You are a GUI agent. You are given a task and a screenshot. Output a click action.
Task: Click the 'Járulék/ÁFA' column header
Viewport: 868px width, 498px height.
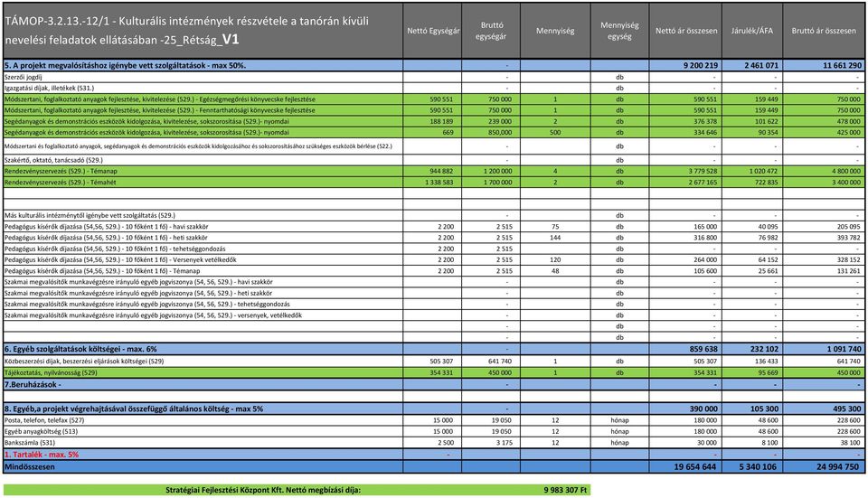coord(751,31)
